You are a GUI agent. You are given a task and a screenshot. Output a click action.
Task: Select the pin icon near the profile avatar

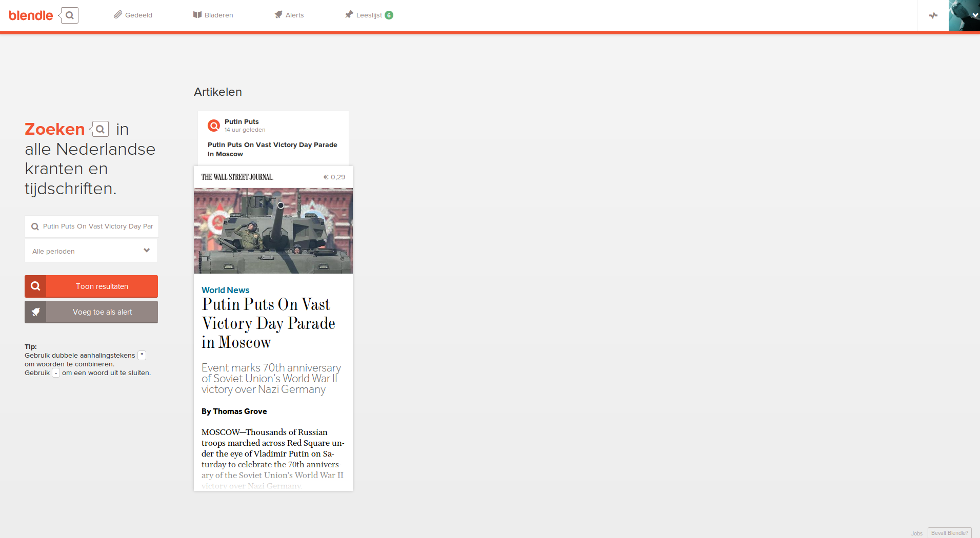tap(933, 15)
